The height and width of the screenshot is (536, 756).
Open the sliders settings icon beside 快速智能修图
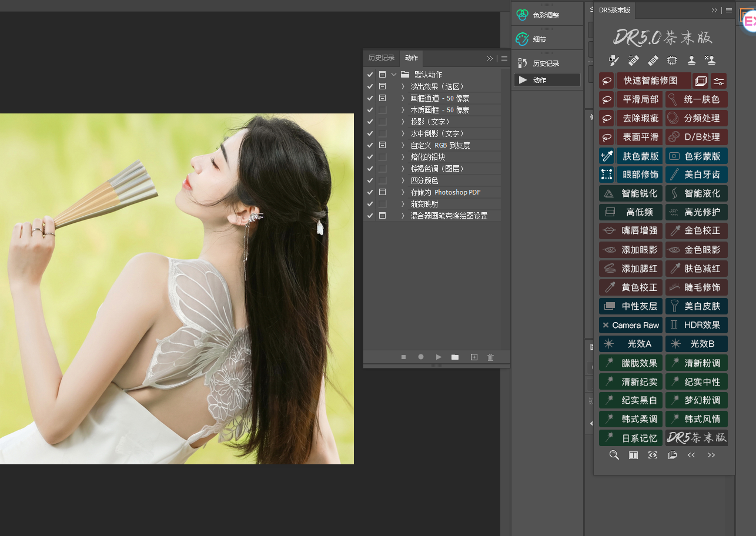(719, 81)
